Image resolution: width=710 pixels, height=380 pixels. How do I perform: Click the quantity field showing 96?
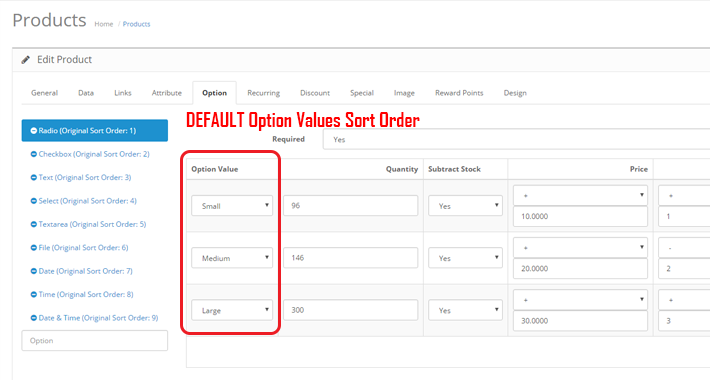click(x=350, y=206)
